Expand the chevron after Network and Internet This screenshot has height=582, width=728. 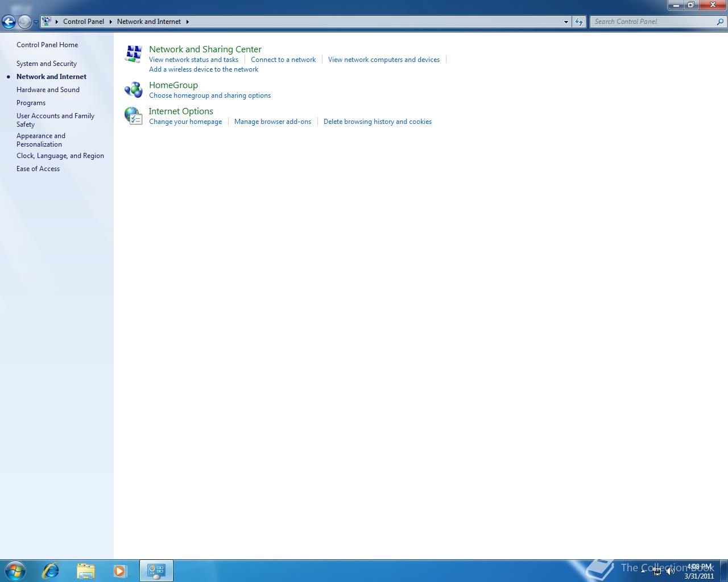[187, 22]
